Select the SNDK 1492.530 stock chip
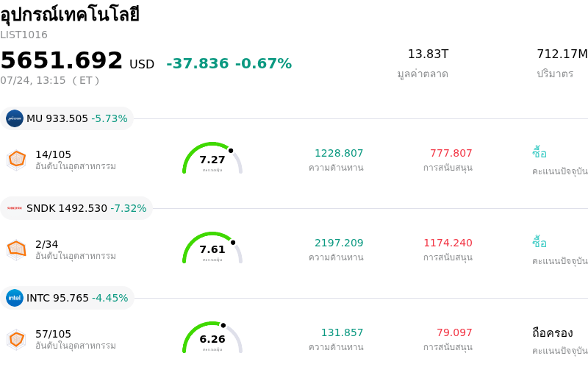 (76, 208)
